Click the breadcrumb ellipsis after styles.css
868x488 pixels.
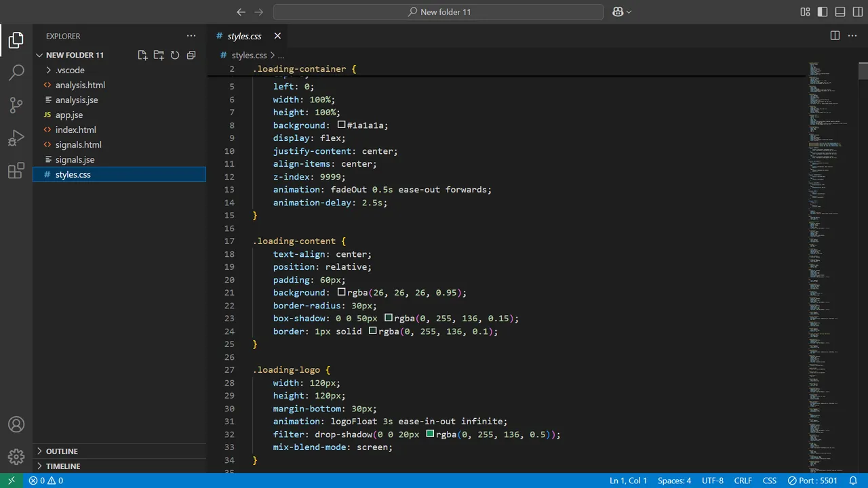click(x=281, y=56)
